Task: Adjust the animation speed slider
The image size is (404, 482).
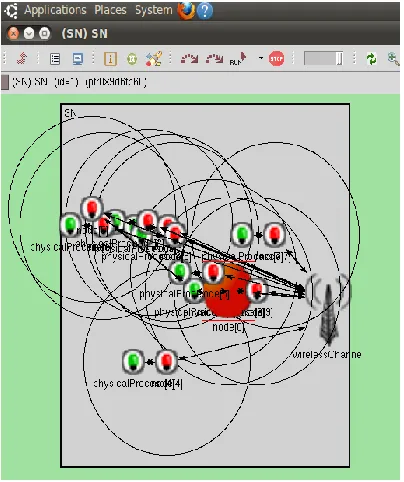Action: coord(323,59)
